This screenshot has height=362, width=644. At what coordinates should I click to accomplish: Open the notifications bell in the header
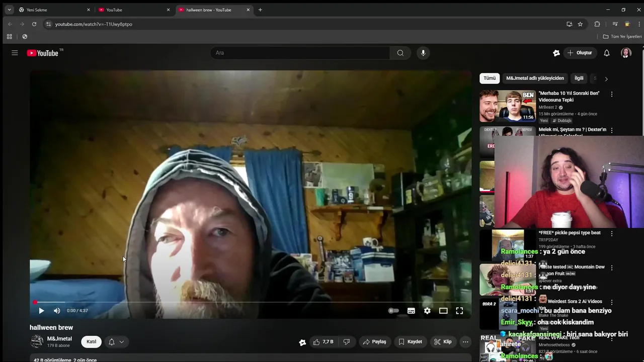click(607, 53)
